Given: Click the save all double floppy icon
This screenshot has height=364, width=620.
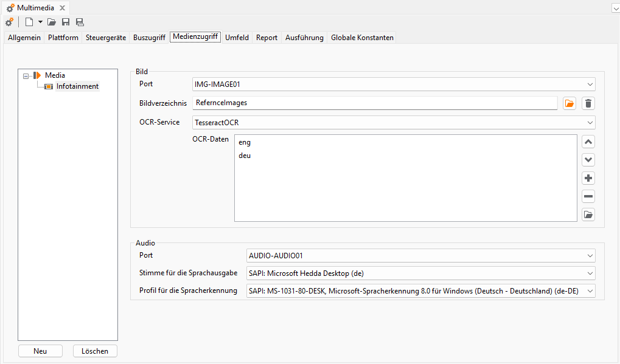Looking at the screenshot, I should pyautogui.click(x=80, y=22).
